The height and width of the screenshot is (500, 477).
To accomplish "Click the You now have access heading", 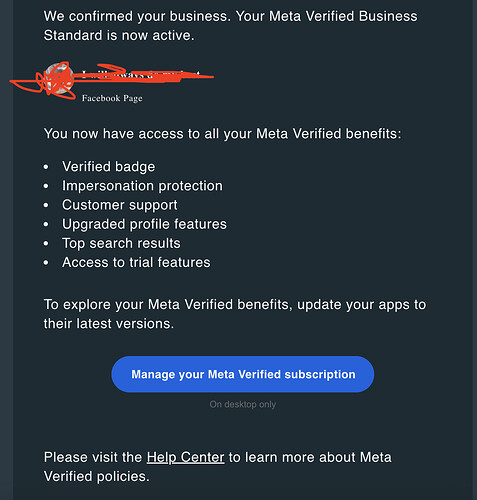I will [222, 134].
